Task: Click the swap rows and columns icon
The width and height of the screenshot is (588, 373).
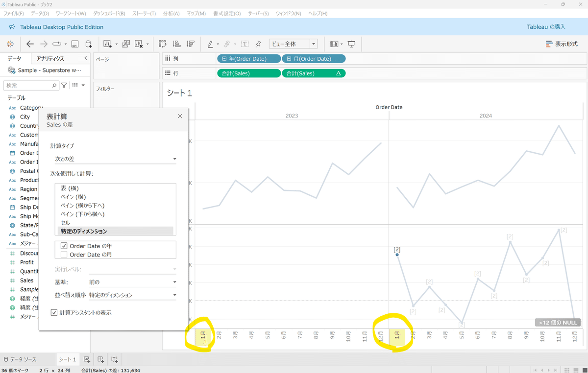Action: click(x=163, y=44)
